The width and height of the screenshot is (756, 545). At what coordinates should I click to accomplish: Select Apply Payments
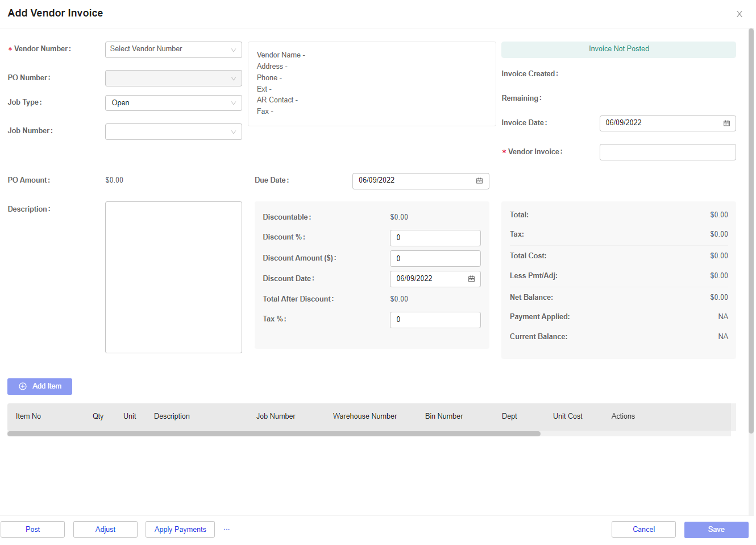(180, 529)
